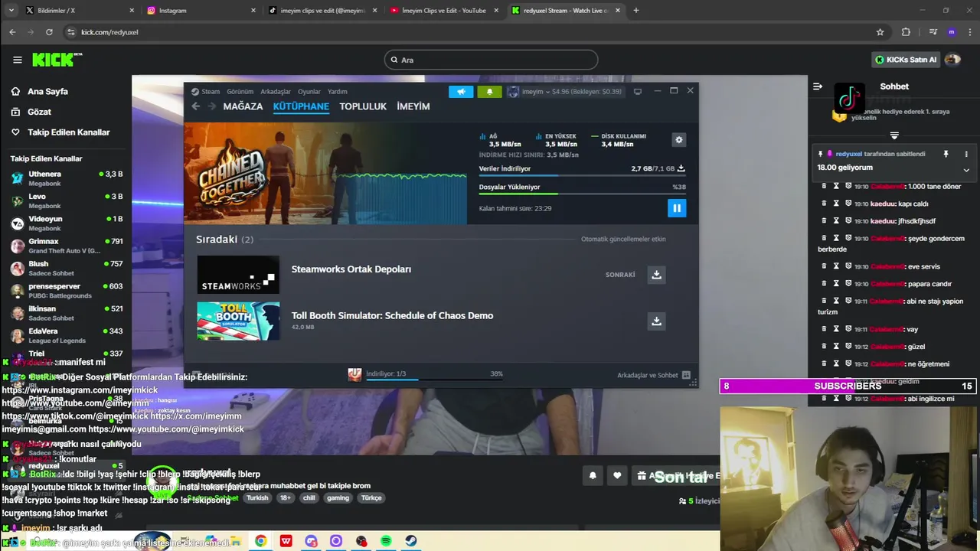Close the Instagram browser tab
The image size is (980, 551).
(x=253, y=11)
